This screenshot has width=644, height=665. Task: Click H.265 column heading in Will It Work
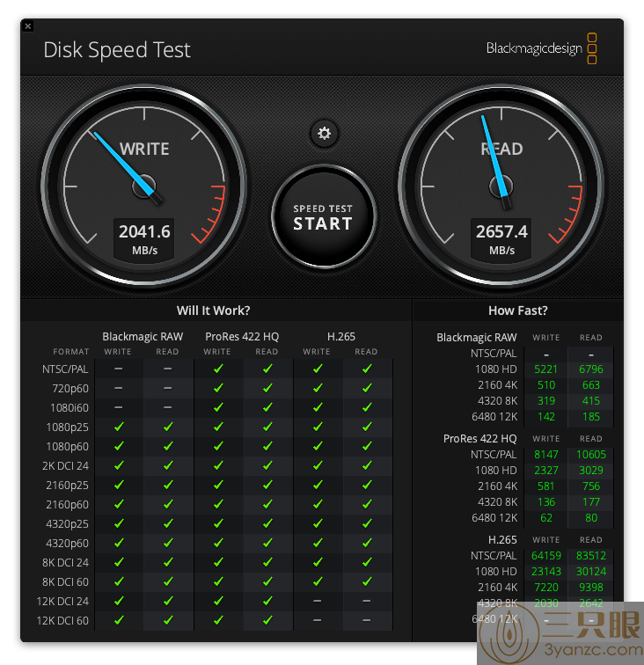click(x=341, y=336)
